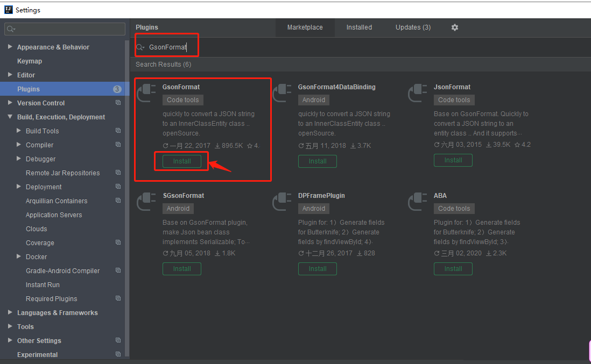
Task: Click the ABA plugin icon
Action: point(418,202)
